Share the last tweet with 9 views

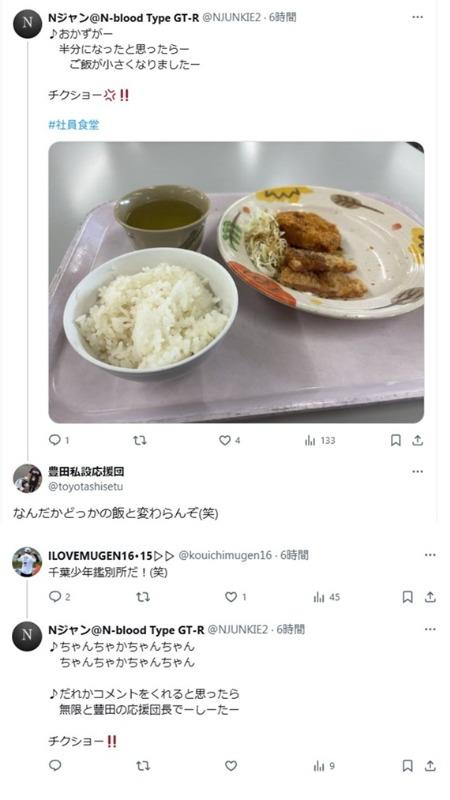point(430,765)
